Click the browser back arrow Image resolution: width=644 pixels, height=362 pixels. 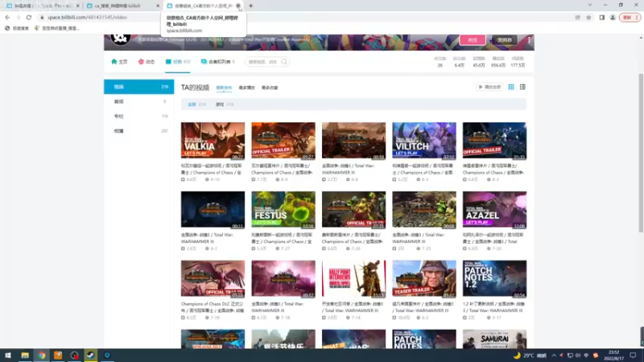(x=7, y=17)
